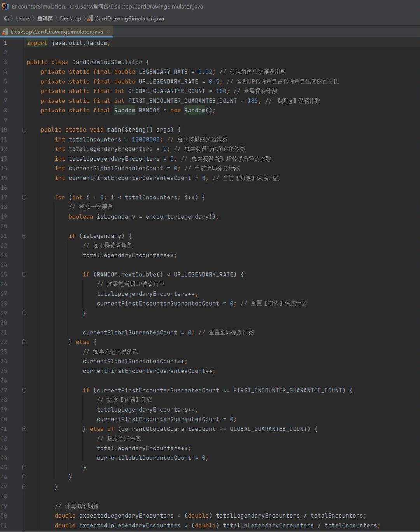This screenshot has height=532, width=420.
Task: Click the RANDOM constant declaration on line 8
Action: pos(149,110)
